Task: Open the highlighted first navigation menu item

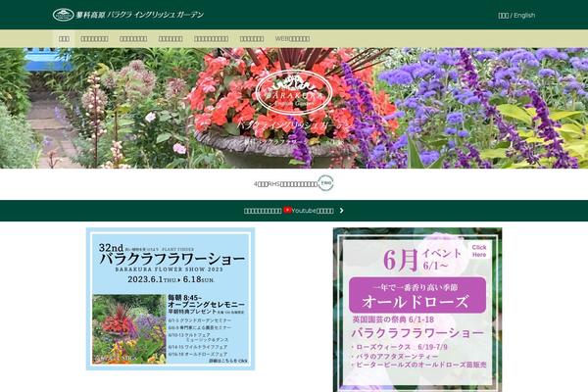Action: click(64, 38)
